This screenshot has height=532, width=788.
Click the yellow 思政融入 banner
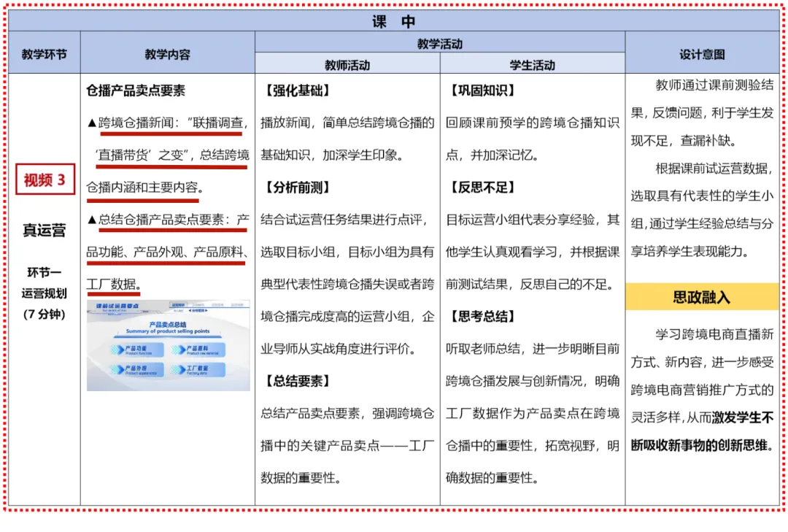pyautogui.click(x=702, y=297)
